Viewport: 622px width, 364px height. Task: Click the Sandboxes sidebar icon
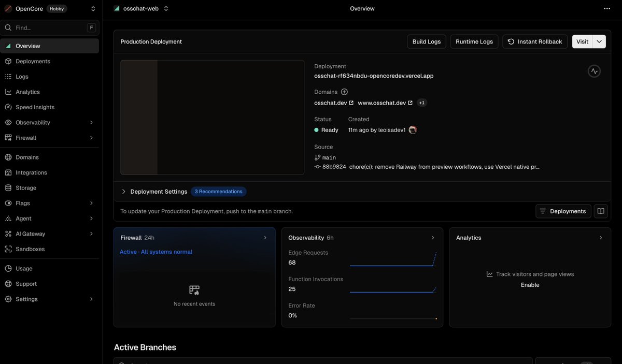(8, 249)
